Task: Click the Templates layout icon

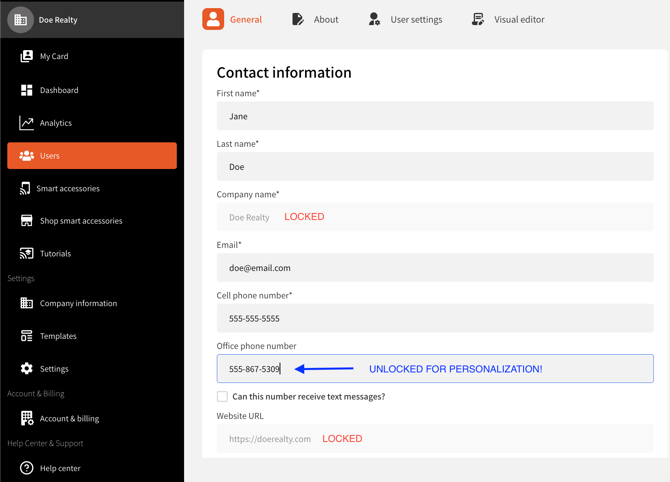Action: 26,336
